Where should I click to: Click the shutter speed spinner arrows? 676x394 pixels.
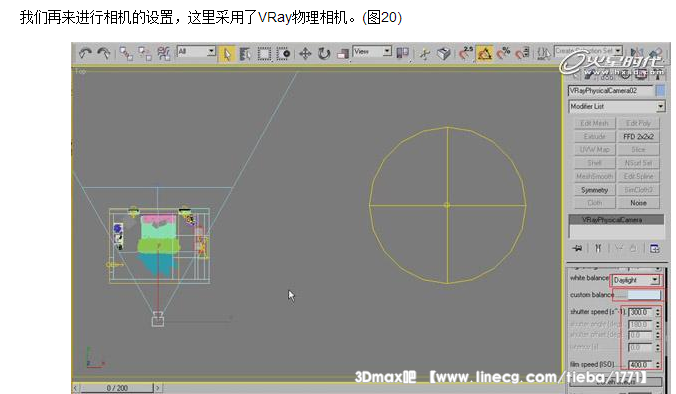[x=657, y=312]
